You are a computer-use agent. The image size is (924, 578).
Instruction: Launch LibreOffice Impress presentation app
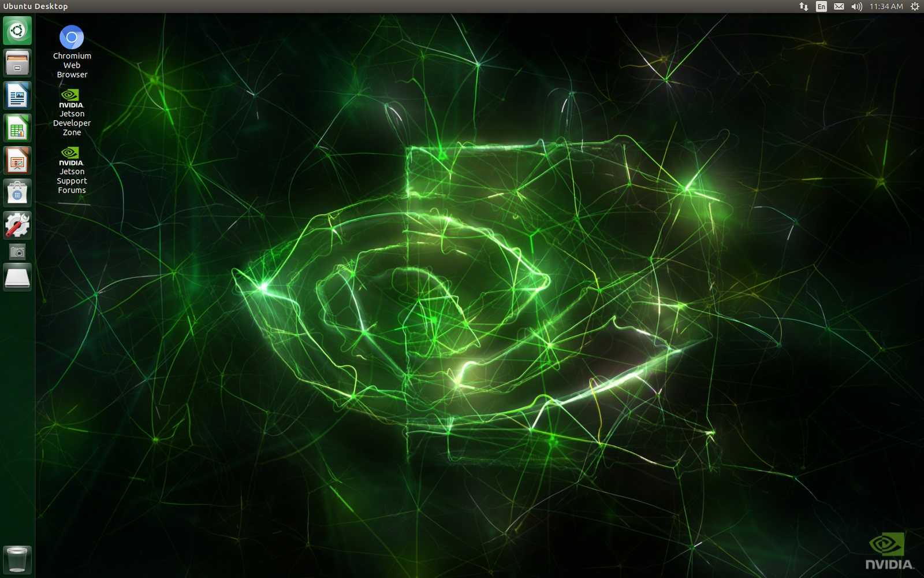17,160
